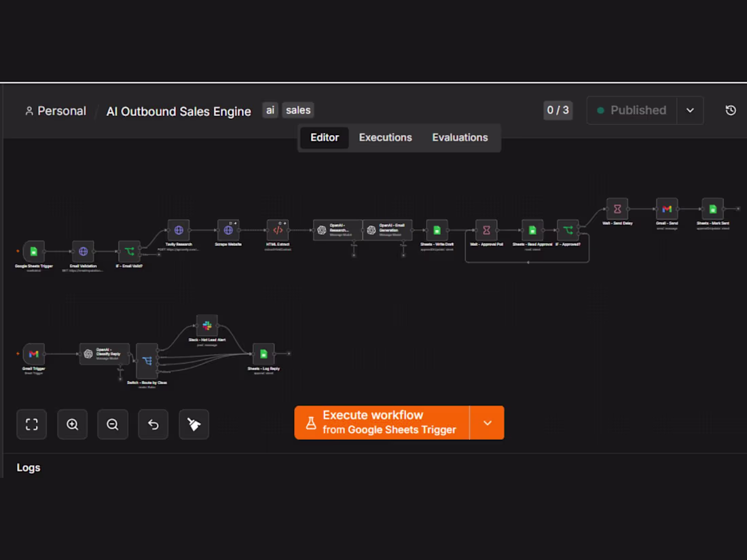
Task: Click the 'ai' workflow tag
Action: [270, 111]
